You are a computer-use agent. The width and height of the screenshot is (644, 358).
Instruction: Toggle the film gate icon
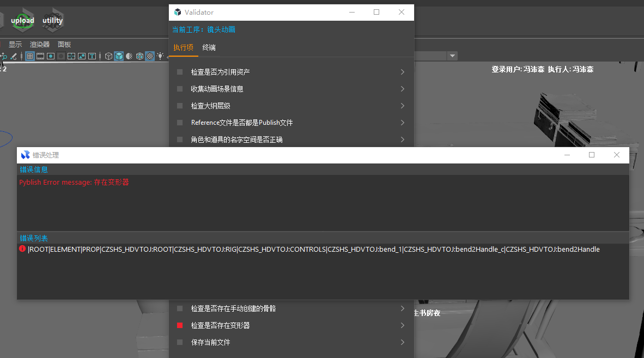[40, 56]
